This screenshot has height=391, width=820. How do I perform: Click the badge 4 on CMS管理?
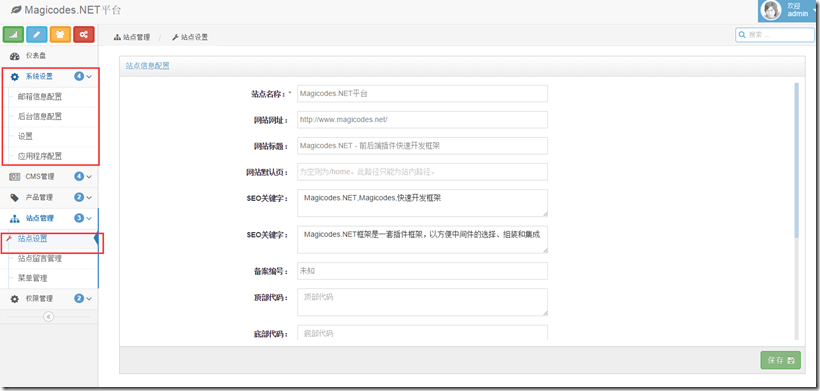[79, 177]
